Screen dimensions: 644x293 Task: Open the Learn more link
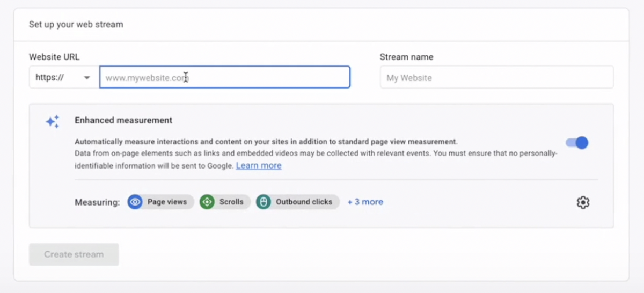point(259,165)
